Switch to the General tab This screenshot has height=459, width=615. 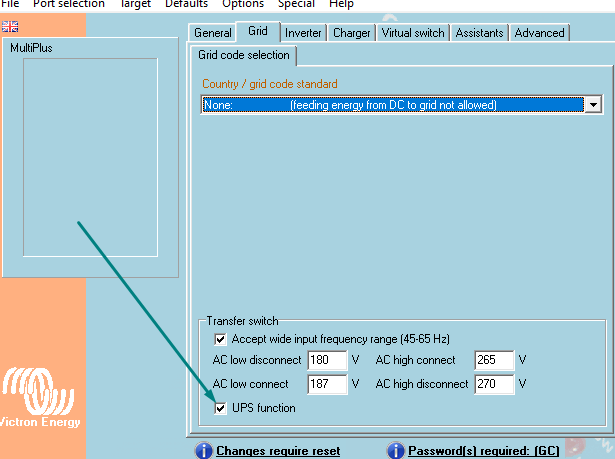tap(213, 33)
